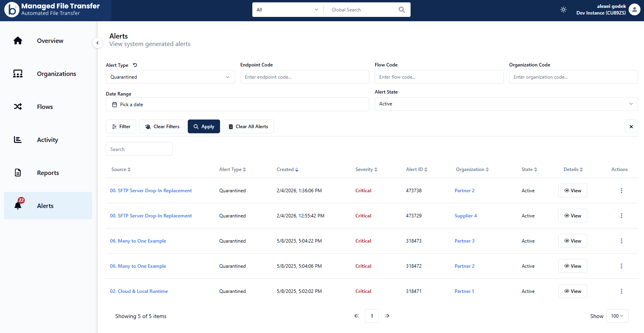Collapse the sidebar with the chevron button
This screenshot has height=333, width=644.
[x=98, y=43]
